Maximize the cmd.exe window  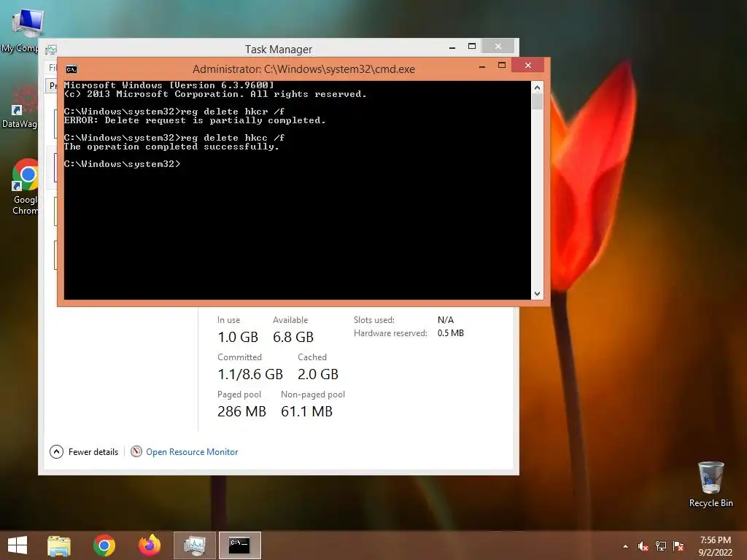[x=502, y=65]
